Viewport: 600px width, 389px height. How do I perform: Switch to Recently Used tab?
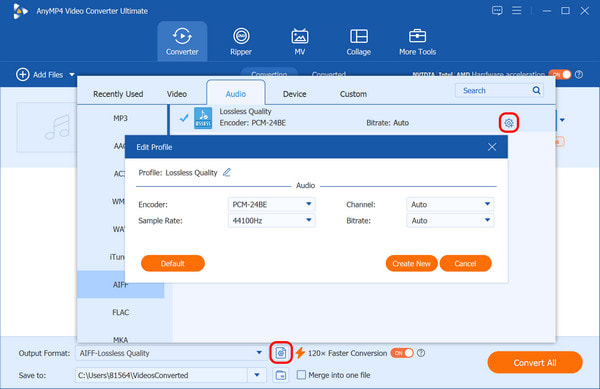click(118, 94)
